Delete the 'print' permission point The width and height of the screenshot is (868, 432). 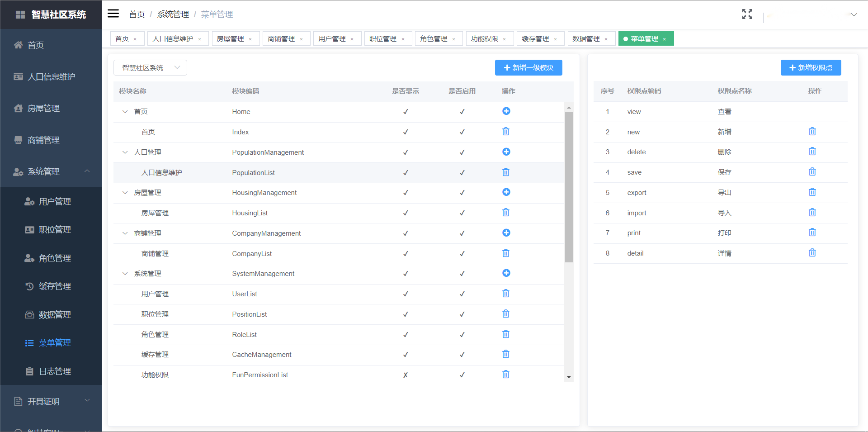coord(812,233)
